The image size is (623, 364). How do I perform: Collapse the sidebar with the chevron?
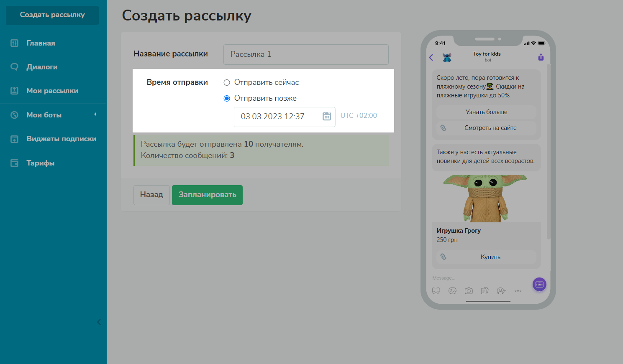click(x=99, y=322)
